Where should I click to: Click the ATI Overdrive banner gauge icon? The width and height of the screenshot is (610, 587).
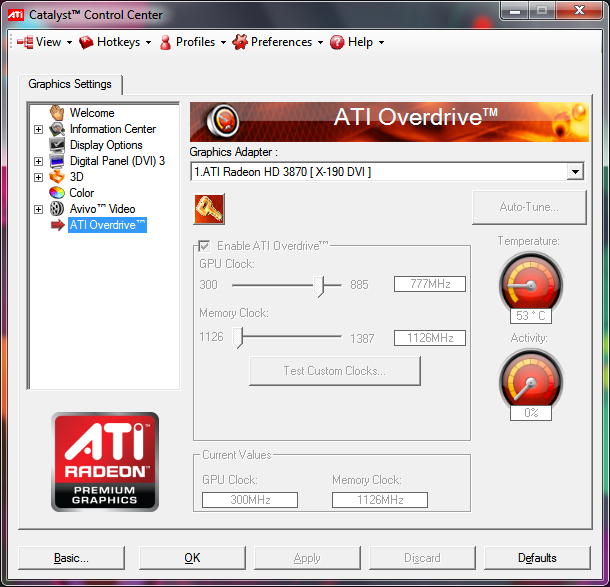pos(223,121)
